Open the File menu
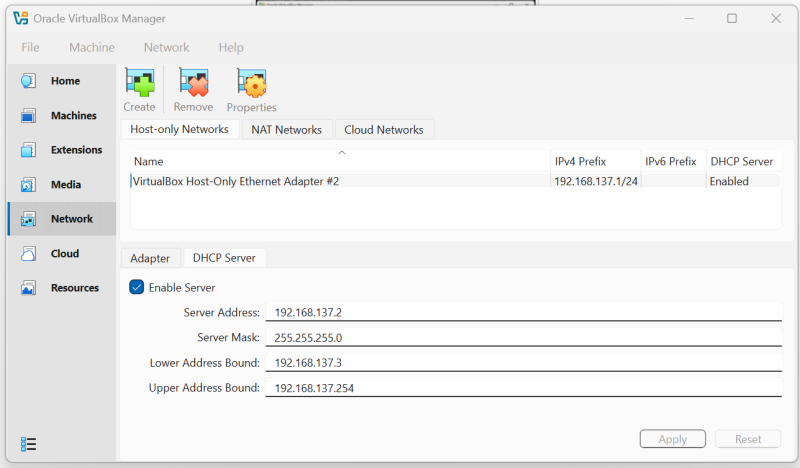 (x=30, y=47)
